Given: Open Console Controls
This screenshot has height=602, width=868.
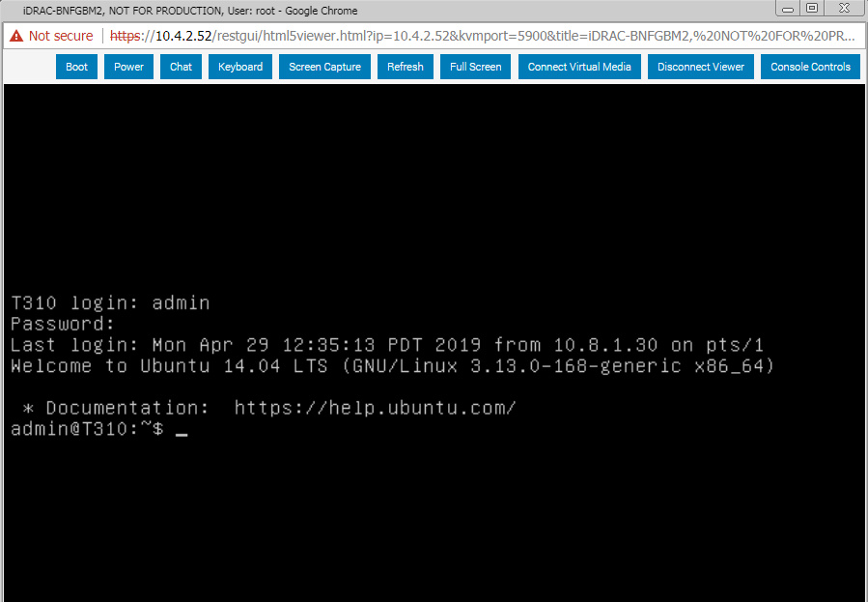Looking at the screenshot, I should click(810, 67).
